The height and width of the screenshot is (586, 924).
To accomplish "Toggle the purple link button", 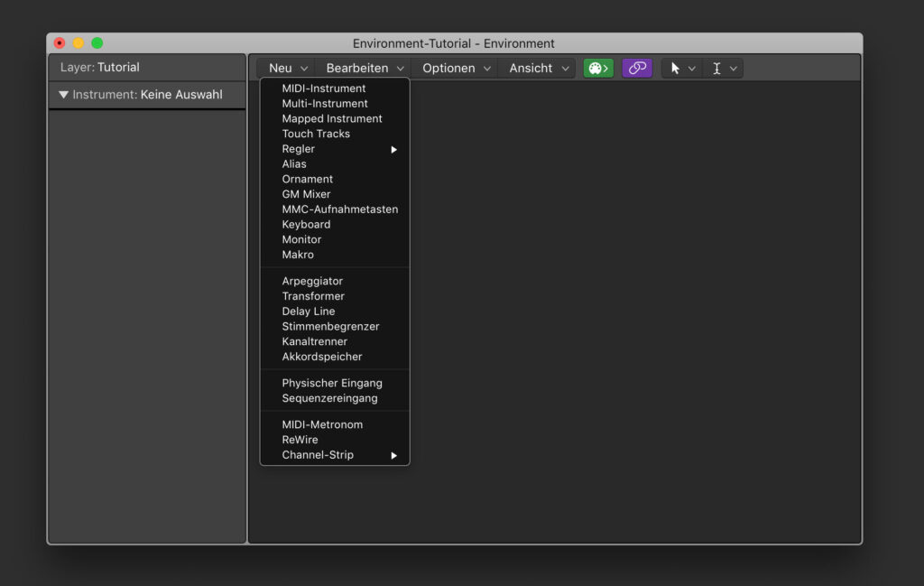I will click(637, 69).
